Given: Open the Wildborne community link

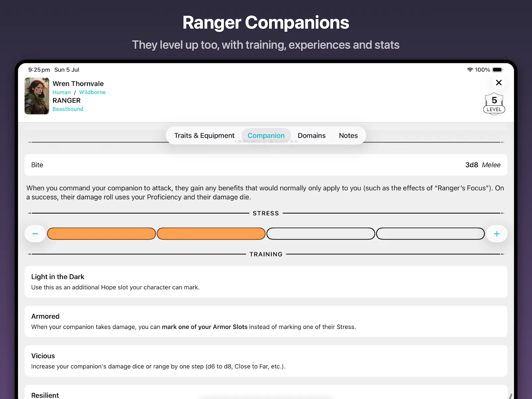Looking at the screenshot, I should pos(92,92).
